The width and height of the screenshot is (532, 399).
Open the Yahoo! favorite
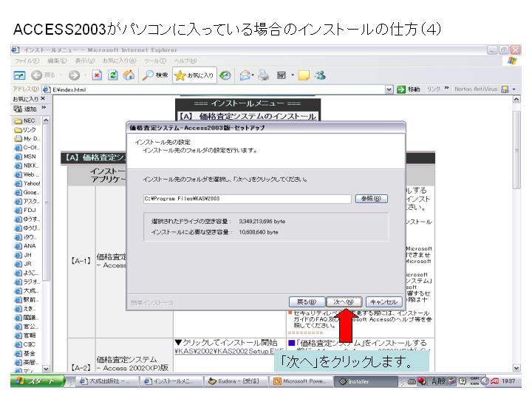[27, 183]
